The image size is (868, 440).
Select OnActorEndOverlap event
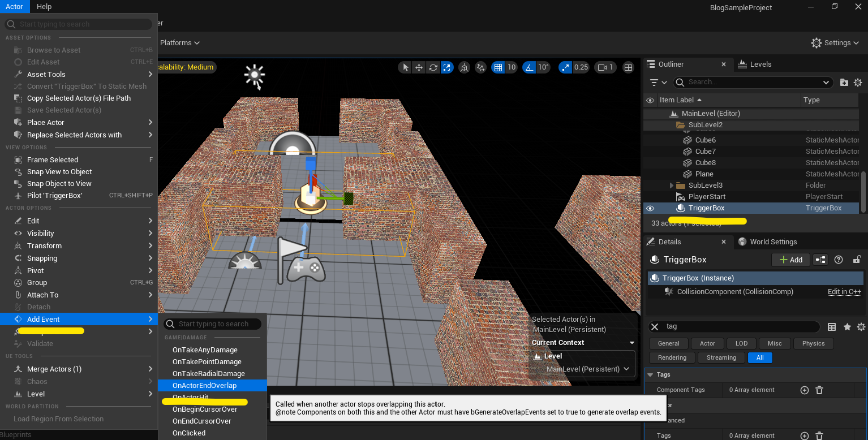tap(212, 385)
